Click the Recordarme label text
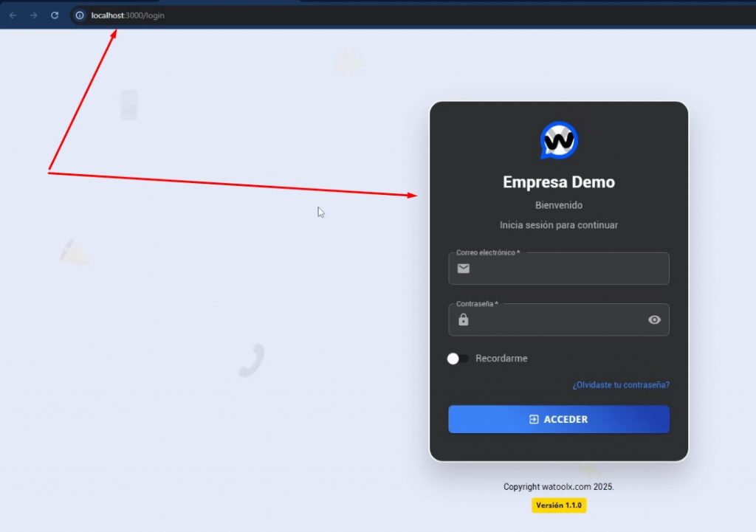The height and width of the screenshot is (532, 756). click(x=501, y=359)
